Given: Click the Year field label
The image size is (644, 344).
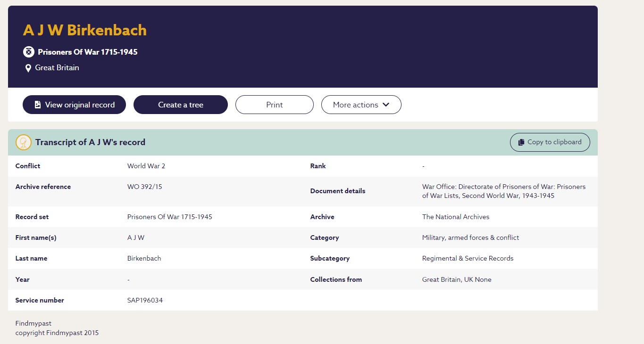Looking at the screenshot, I should click(x=23, y=279).
